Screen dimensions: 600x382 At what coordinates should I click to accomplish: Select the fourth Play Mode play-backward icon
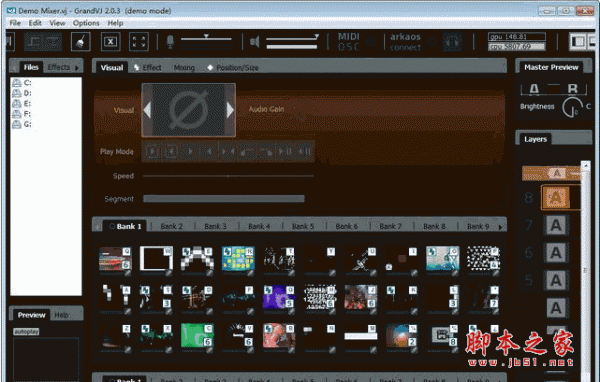tap(209, 152)
